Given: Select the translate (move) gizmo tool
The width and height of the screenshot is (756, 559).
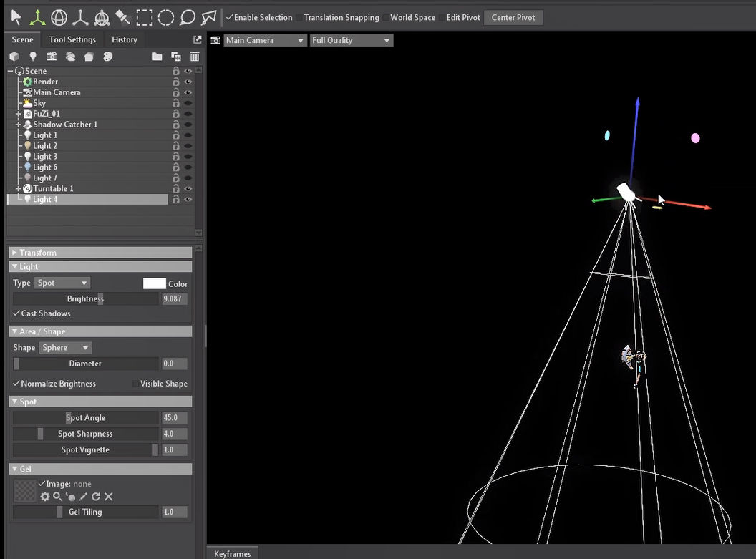Looking at the screenshot, I should [37, 17].
